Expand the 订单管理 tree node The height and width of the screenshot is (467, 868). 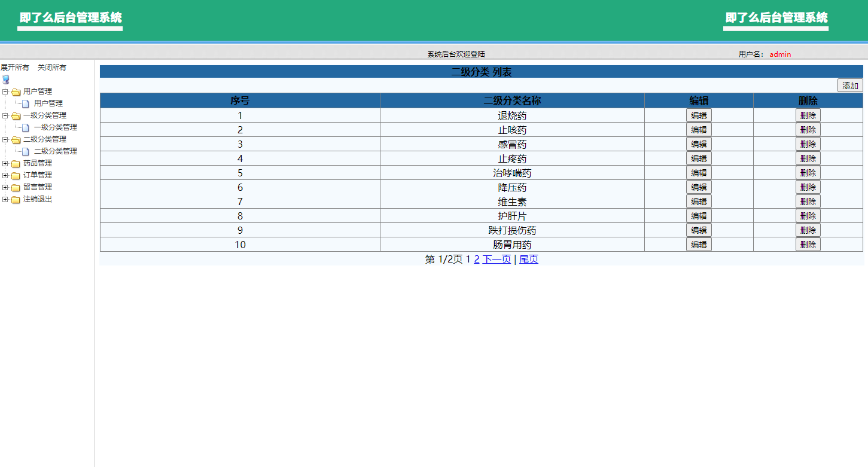pyautogui.click(x=5, y=175)
